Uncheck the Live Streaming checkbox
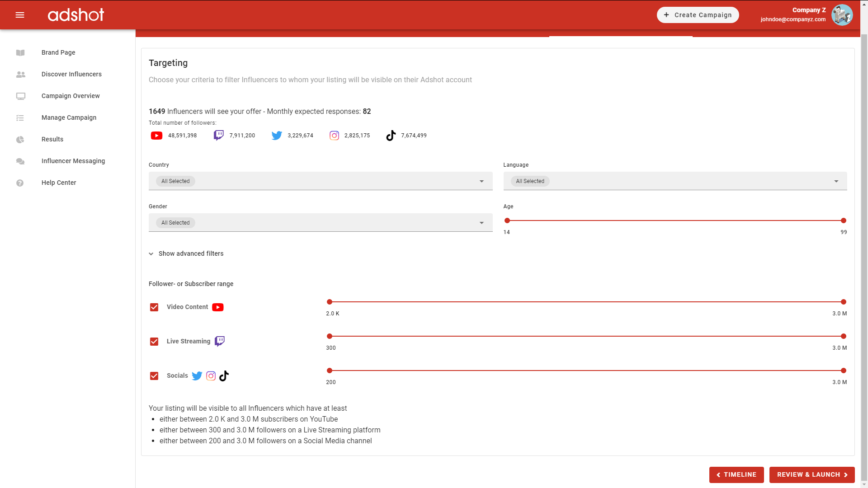868x488 pixels. click(154, 342)
